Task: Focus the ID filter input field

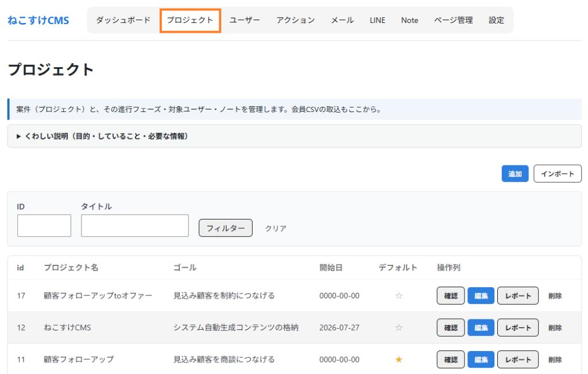Action: pos(44,225)
